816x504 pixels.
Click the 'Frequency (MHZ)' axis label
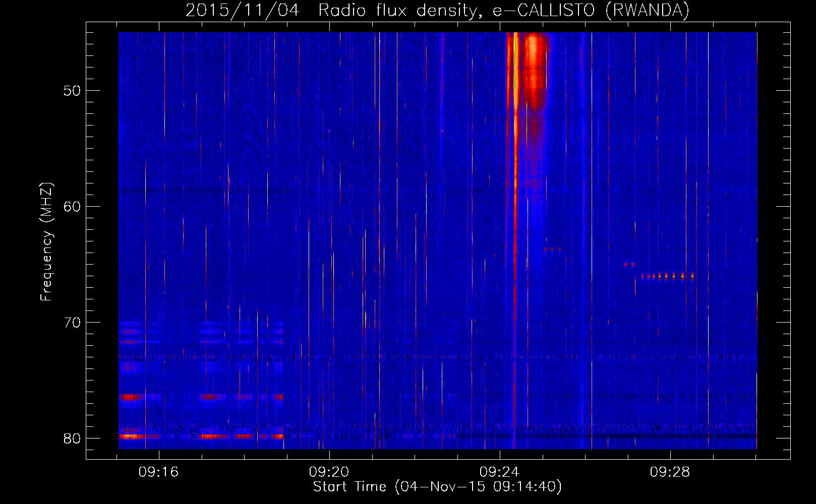46,242
